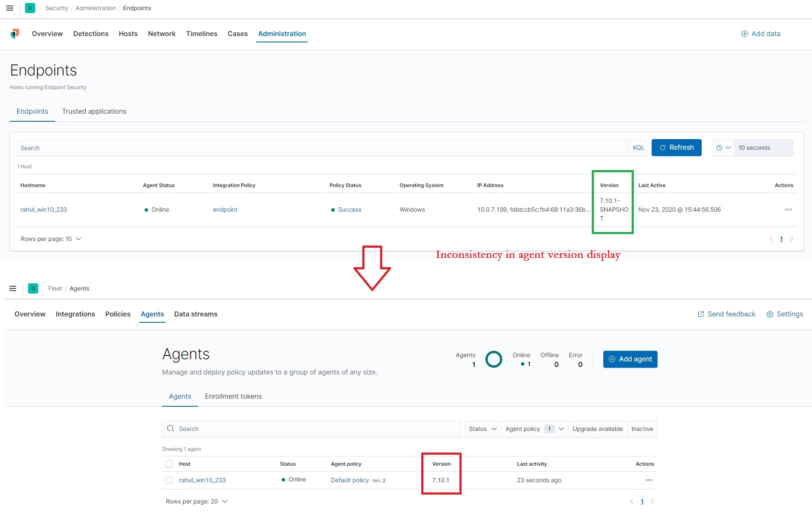
Task: Click inside the KQL search field
Action: coord(297,148)
